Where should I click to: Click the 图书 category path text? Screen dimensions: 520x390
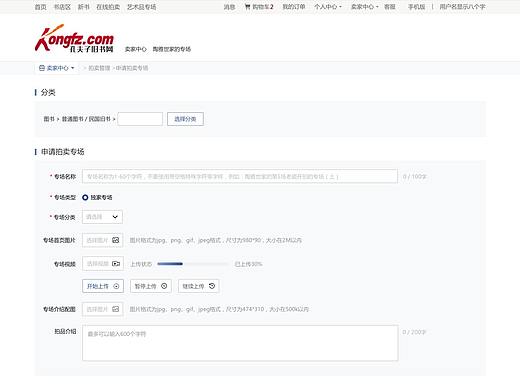pyautogui.click(x=49, y=119)
